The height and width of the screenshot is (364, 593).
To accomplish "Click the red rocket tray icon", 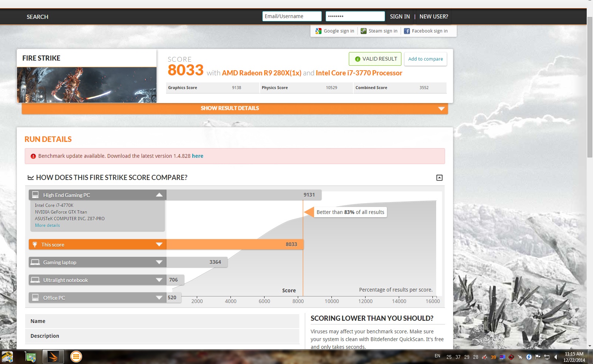I will tap(485, 357).
